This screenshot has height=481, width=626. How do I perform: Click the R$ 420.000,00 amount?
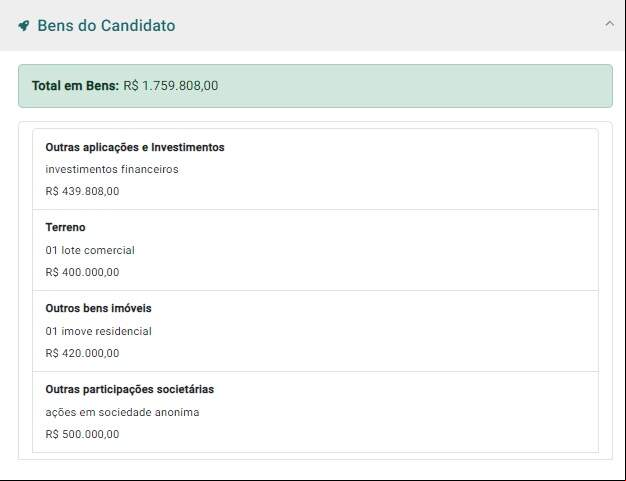(82, 353)
